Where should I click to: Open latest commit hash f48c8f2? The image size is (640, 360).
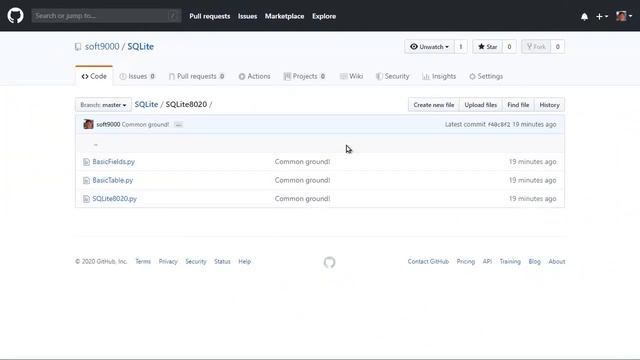click(x=499, y=124)
